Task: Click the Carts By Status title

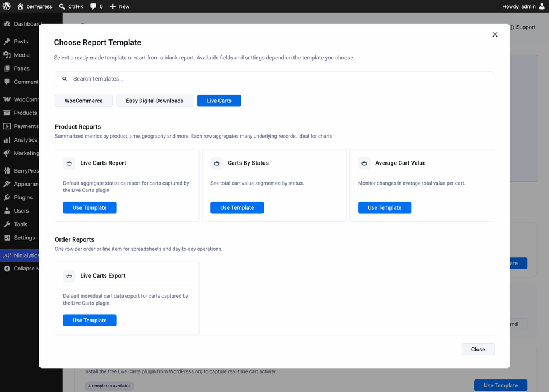Action: tap(248, 163)
